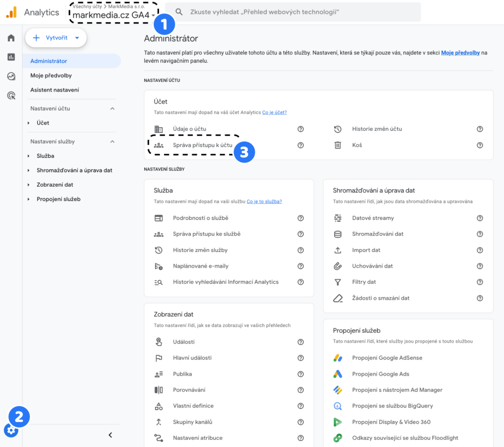Expand the Zobrazení dat tree item

coord(29,185)
